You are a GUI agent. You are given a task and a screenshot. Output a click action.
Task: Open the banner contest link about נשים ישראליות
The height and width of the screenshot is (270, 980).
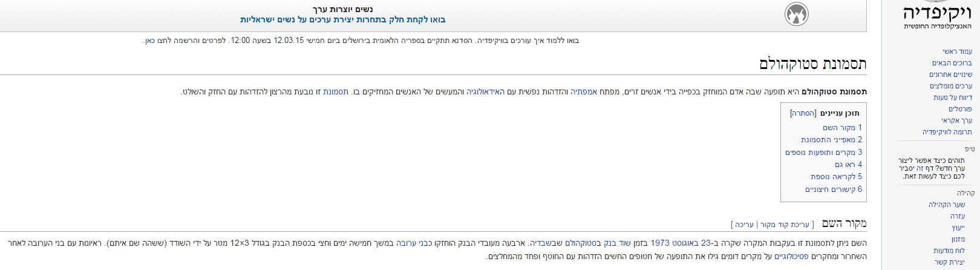(342, 20)
